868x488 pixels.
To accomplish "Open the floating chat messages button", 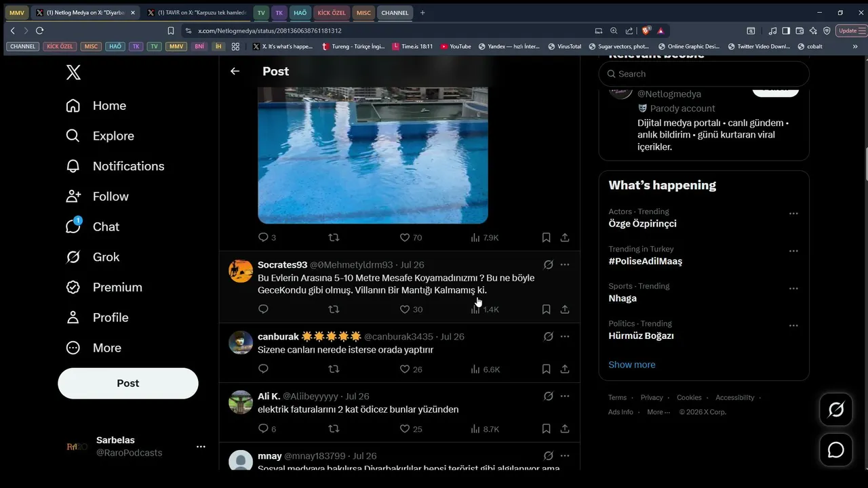I will 836,450.
